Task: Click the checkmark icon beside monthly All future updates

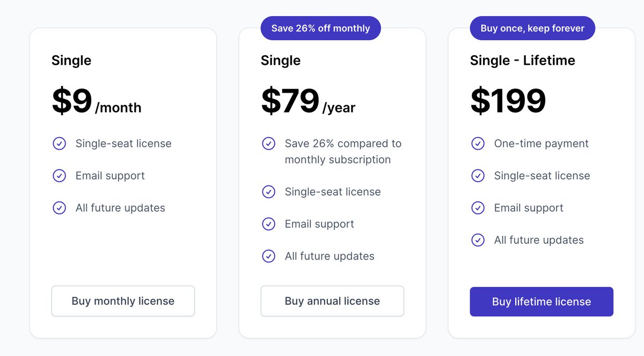Action: (x=59, y=208)
